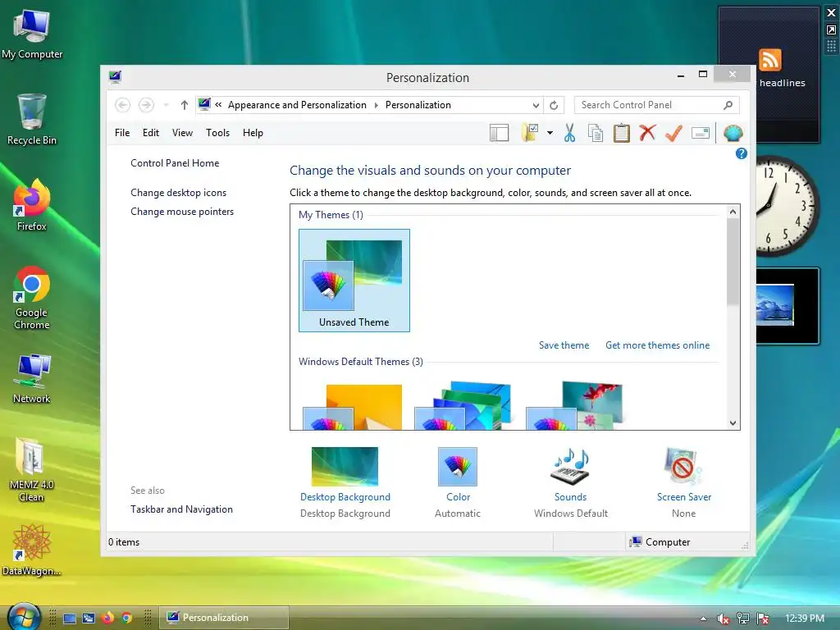The width and height of the screenshot is (840, 630).
Task: Click the Screen Saver link text
Action: pyautogui.click(x=683, y=497)
